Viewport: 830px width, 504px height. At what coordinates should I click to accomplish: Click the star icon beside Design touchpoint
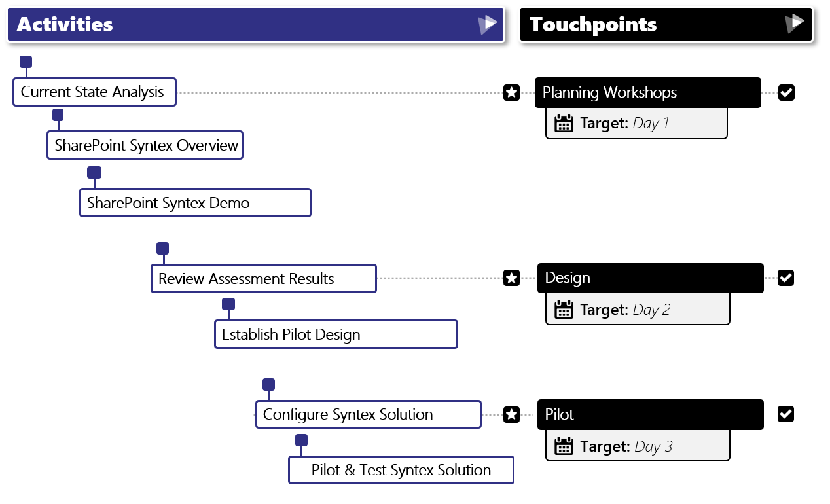[x=512, y=278]
